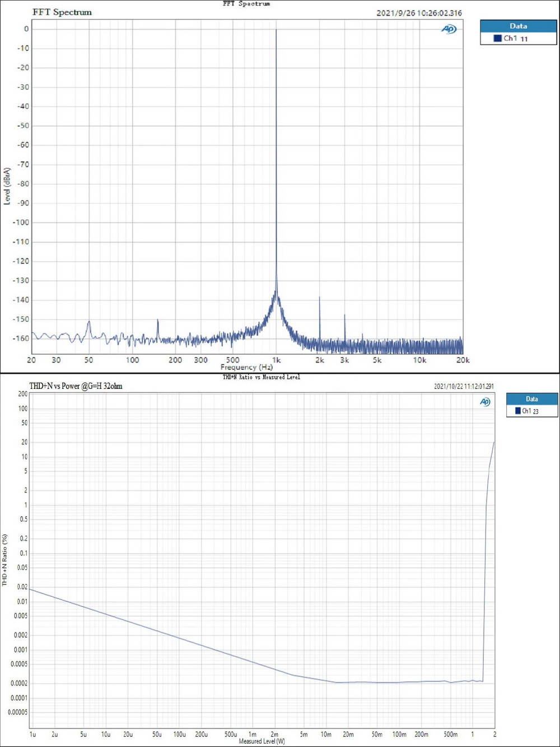
Task: Click the large FFT Spectrum graph title
Action: (62, 12)
